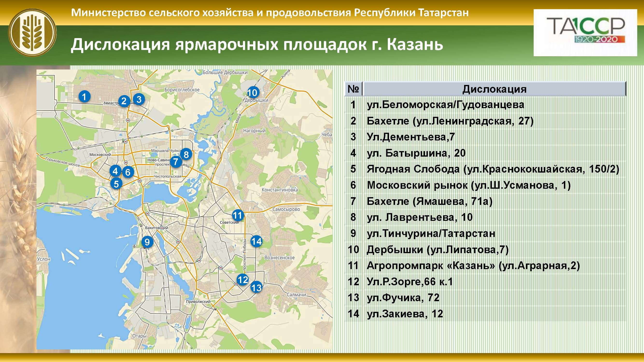The width and height of the screenshot is (644, 362).
Task: Click the Дислокация column header
Action: point(494,89)
